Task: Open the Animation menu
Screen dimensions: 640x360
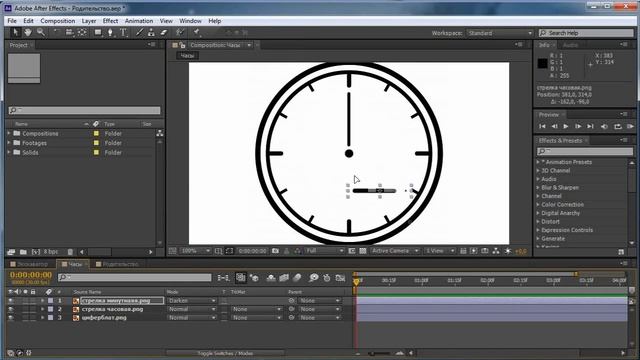Action: tap(139, 21)
